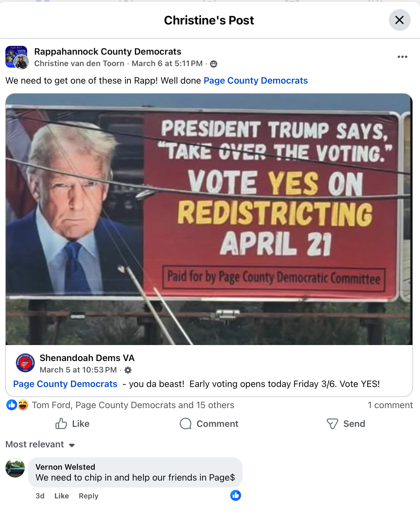Open the Trump redistricting billboard photo
This screenshot has width=420, height=518.
(x=209, y=219)
